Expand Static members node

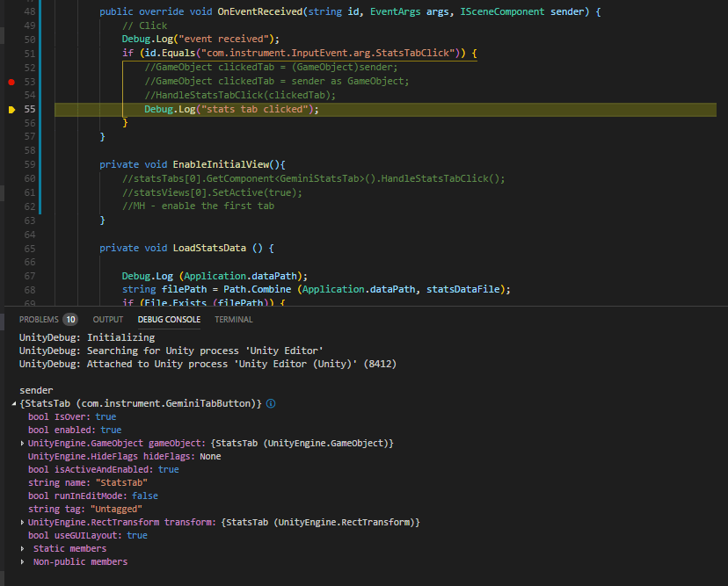click(x=22, y=548)
